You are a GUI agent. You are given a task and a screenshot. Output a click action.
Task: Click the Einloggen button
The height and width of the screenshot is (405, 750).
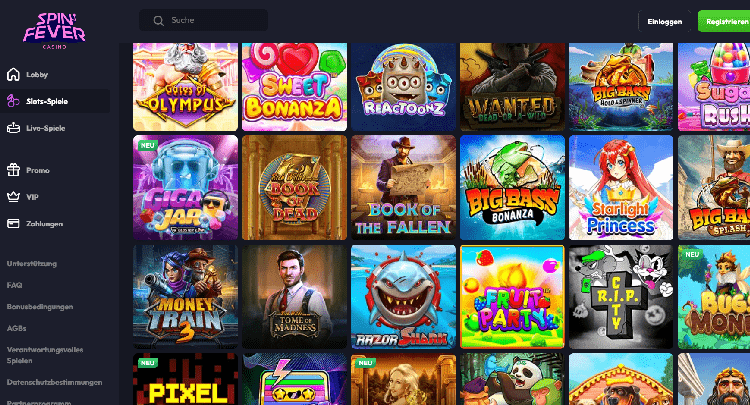coord(664,22)
